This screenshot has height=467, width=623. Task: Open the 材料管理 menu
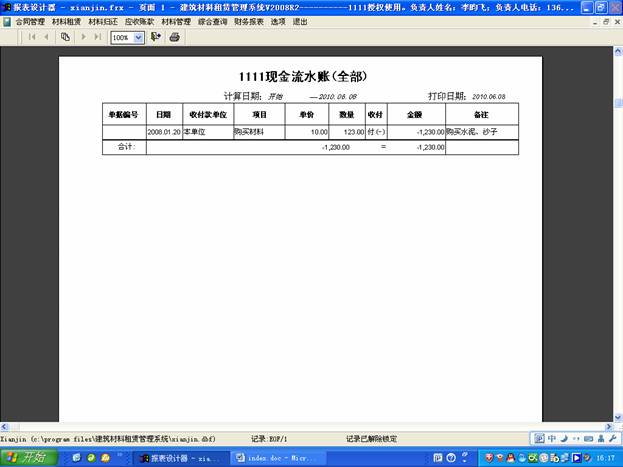click(x=176, y=21)
